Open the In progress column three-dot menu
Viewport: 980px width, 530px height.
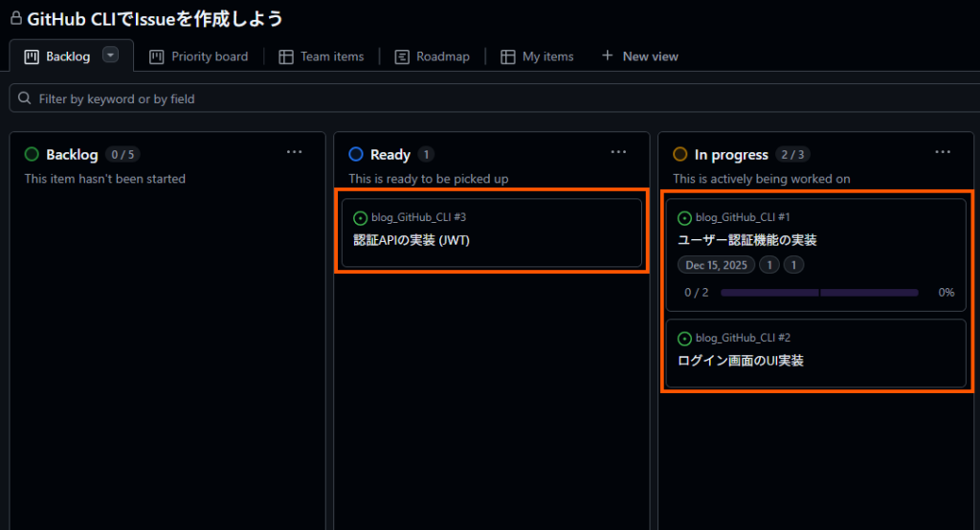coord(943,152)
